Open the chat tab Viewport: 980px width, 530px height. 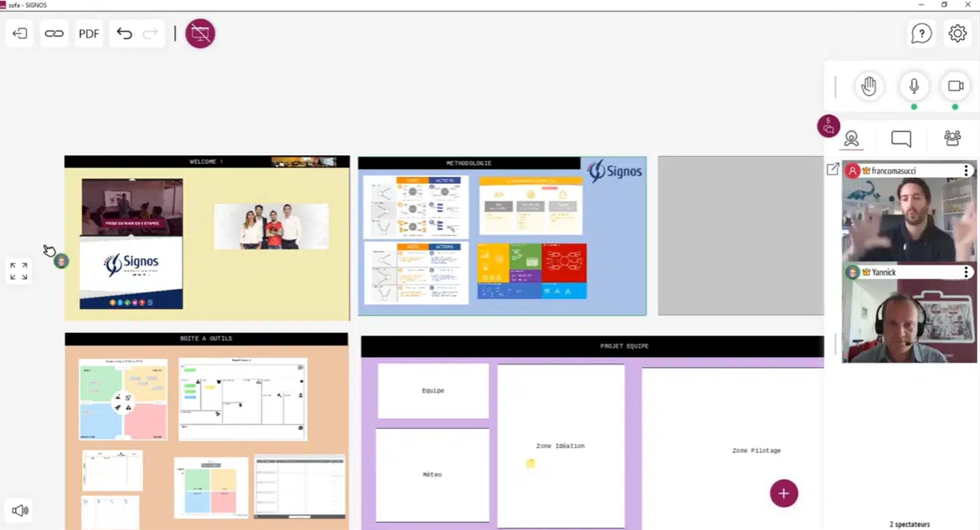click(x=901, y=139)
